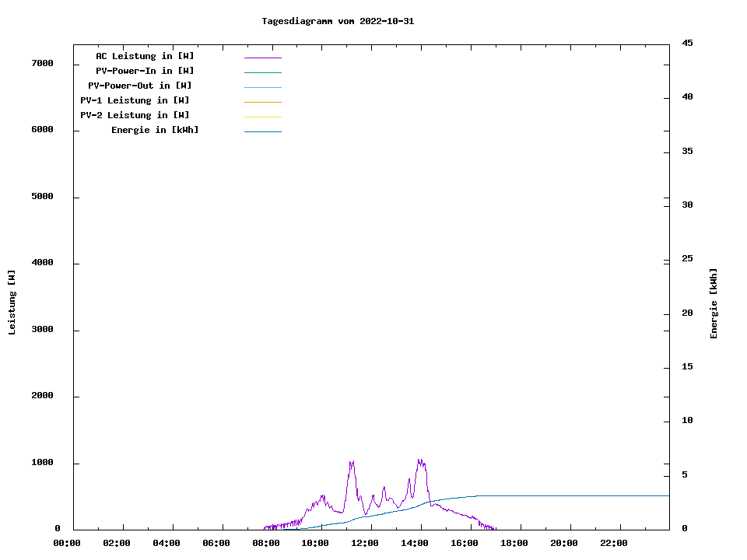747x560 pixels.
Task: Click the light blue PV-Power-Out legend line sample
Action: 262,87
